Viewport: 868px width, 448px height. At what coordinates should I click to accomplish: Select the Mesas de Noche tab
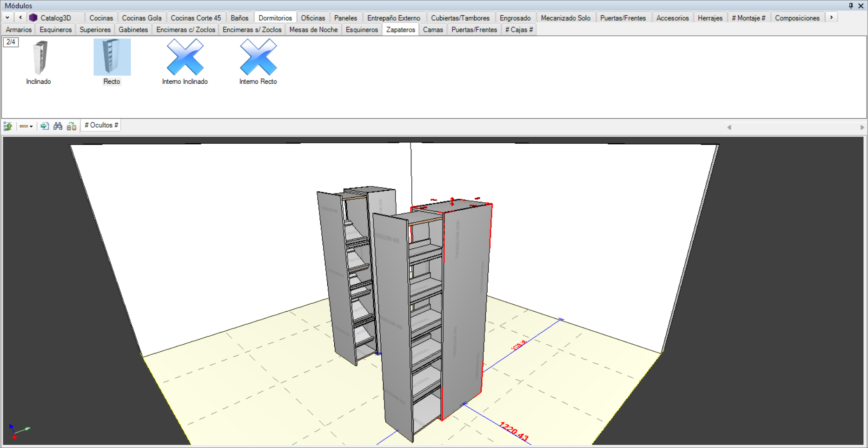tap(313, 29)
